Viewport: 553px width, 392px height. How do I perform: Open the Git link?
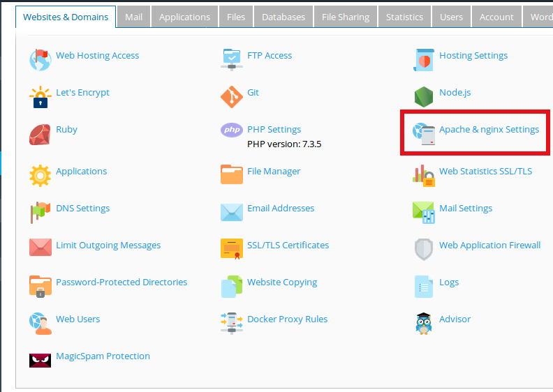point(253,93)
